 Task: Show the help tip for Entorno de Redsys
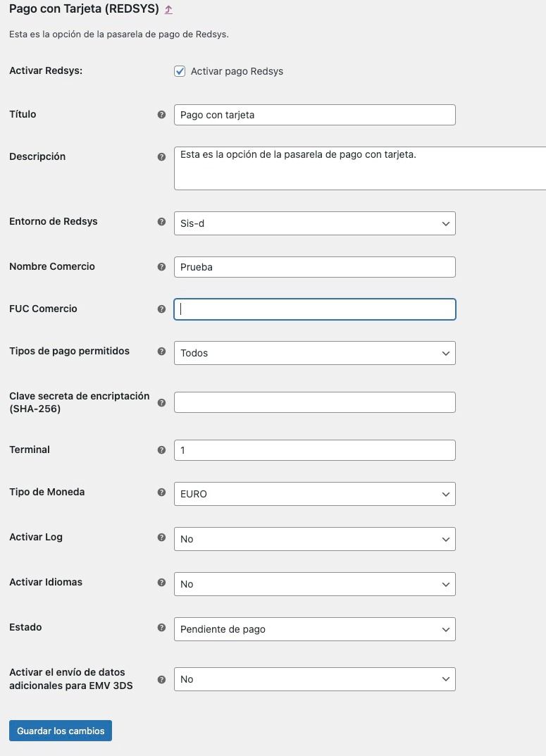click(161, 222)
